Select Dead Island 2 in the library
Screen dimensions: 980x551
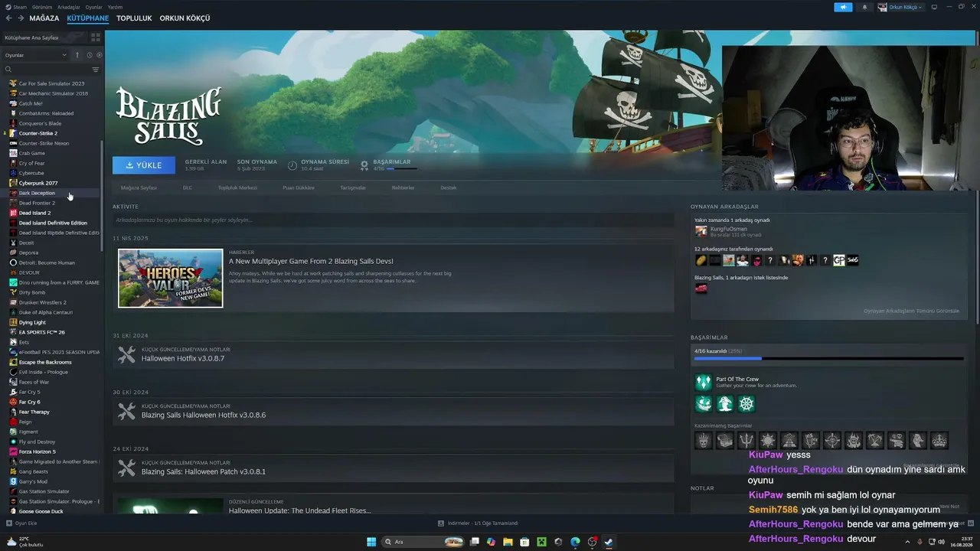pyautogui.click(x=34, y=213)
